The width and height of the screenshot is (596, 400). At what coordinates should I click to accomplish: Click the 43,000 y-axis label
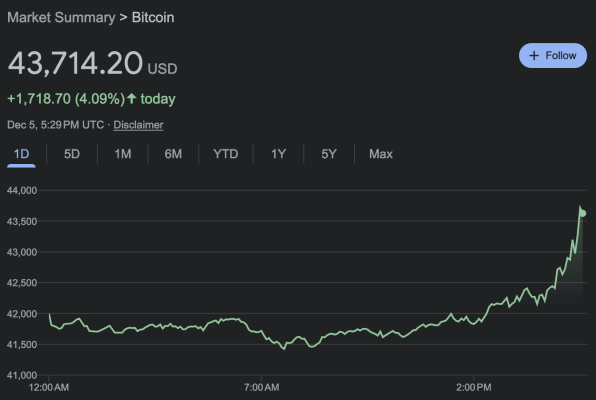(x=22, y=252)
